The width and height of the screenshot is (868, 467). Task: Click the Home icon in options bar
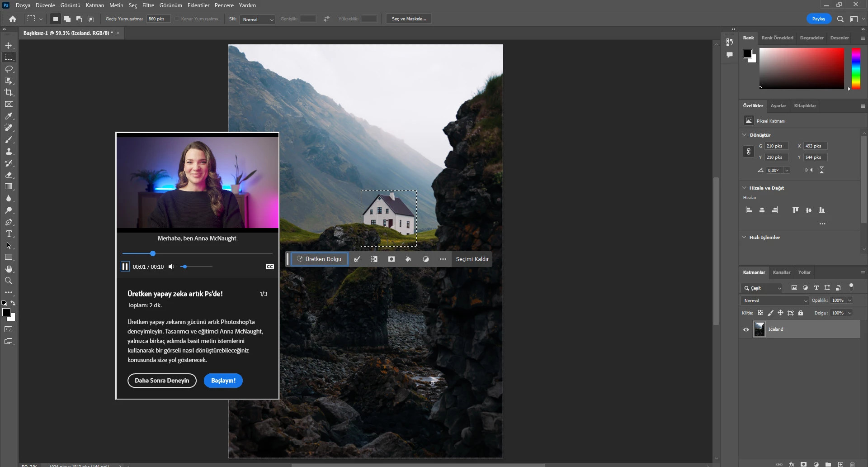[13, 19]
